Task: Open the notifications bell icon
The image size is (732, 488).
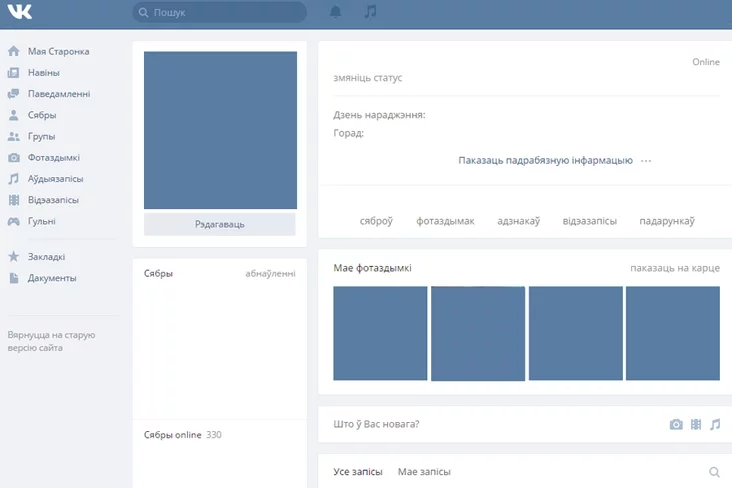Action: coord(336,13)
